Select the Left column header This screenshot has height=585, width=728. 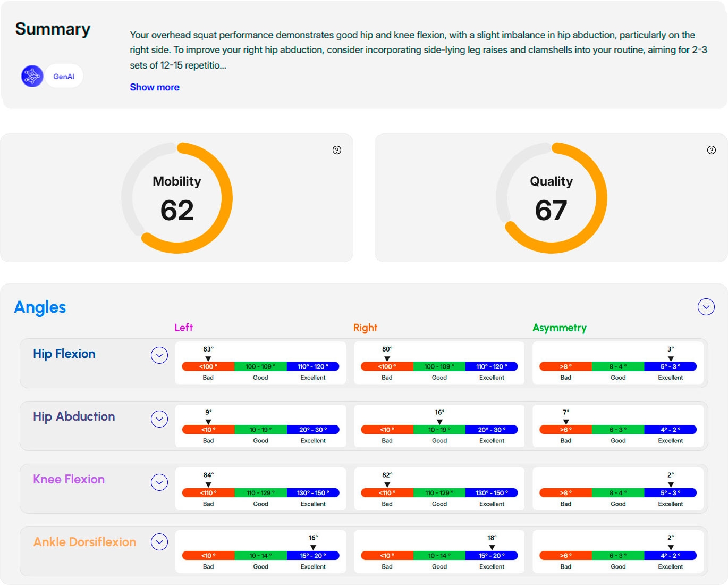183,328
